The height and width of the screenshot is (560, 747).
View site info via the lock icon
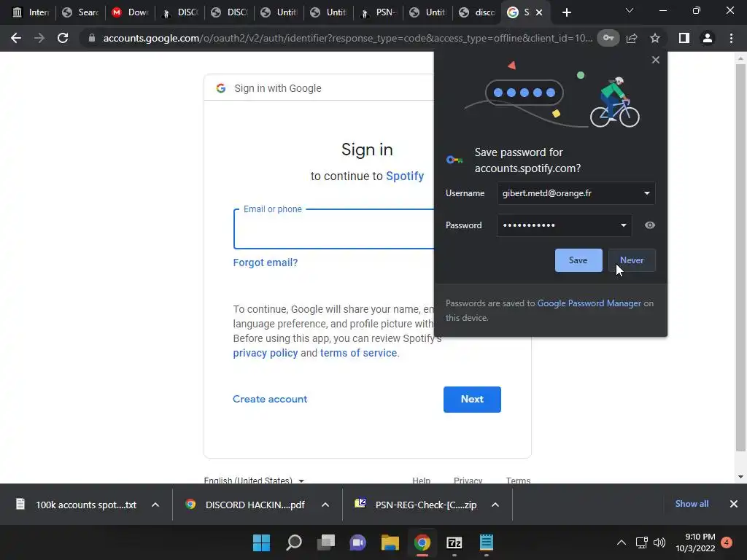pos(92,38)
